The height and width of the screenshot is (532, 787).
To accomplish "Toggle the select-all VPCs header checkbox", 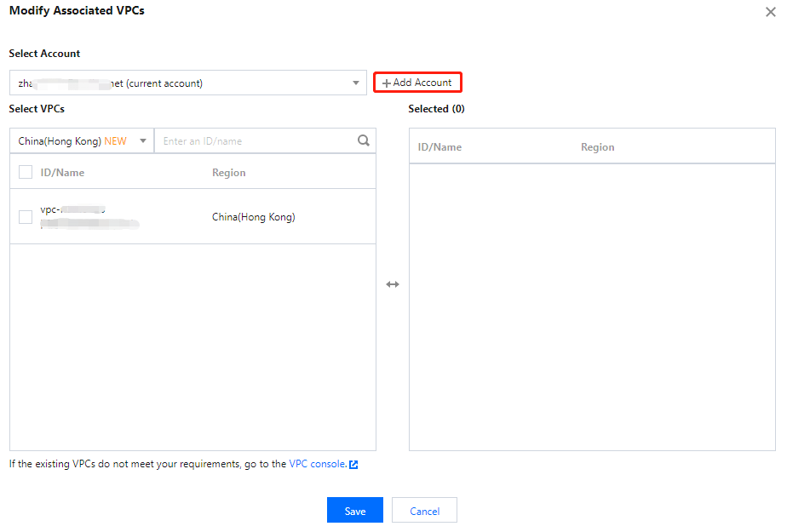I will pyautogui.click(x=26, y=173).
